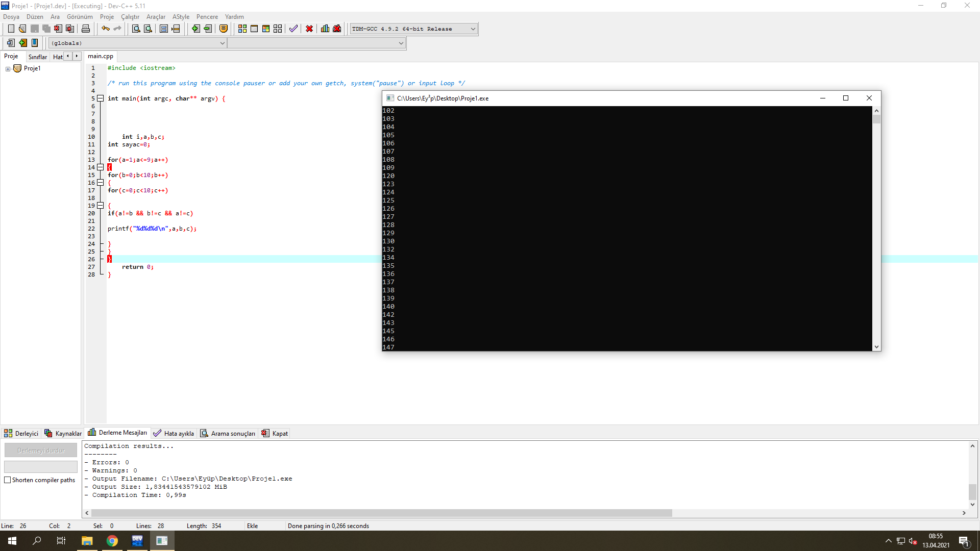This screenshot has width=980, height=551.
Task: Click Remove file from project icon
Action: (208, 29)
